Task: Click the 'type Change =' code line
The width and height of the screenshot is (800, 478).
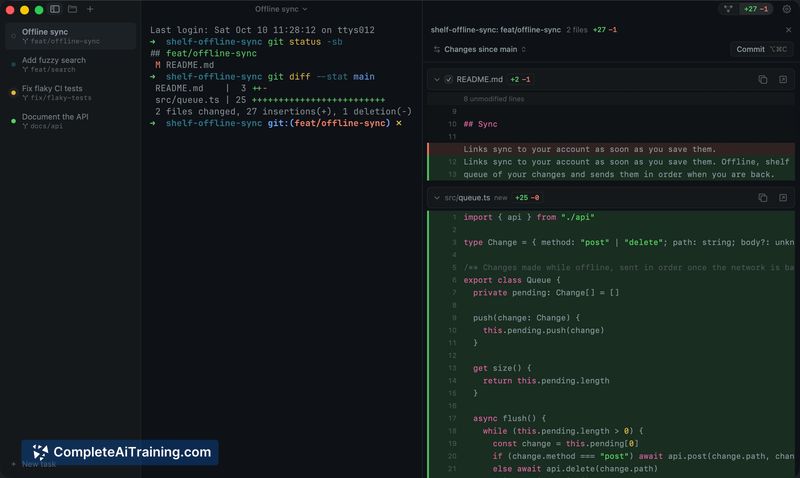Action: pos(611,242)
